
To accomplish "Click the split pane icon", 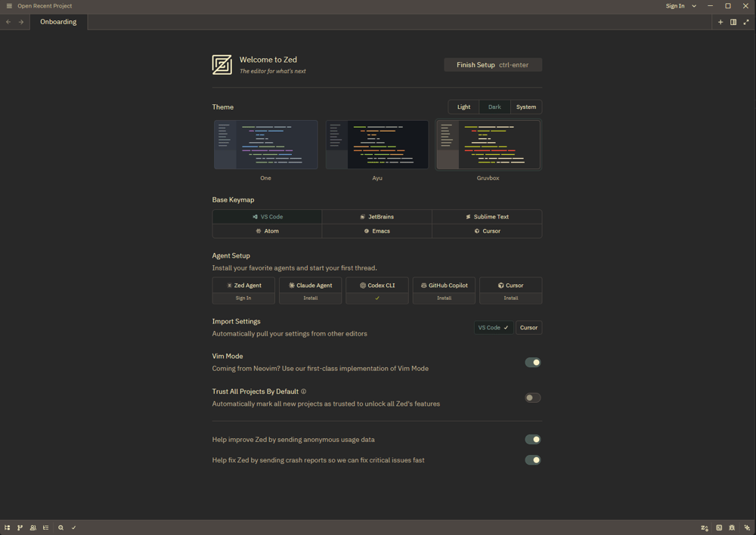I will pos(733,22).
